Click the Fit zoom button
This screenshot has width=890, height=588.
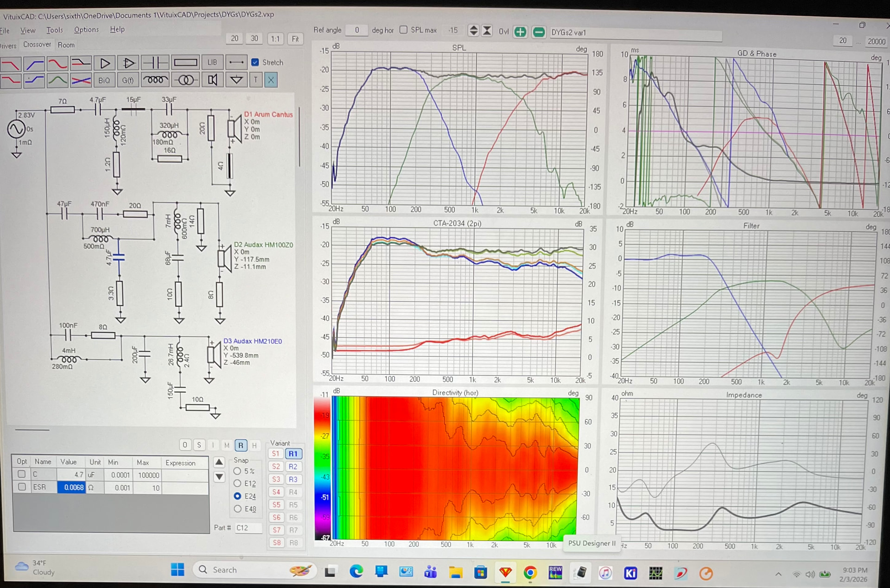coord(295,39)
